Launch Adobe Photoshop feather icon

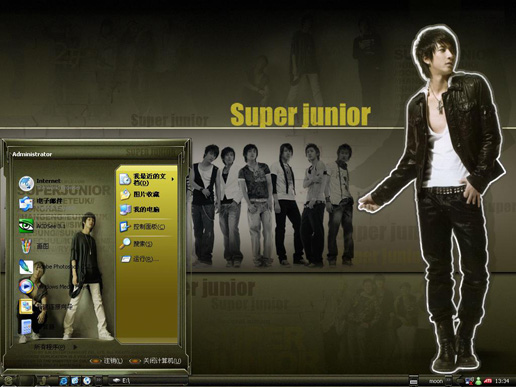26,267
